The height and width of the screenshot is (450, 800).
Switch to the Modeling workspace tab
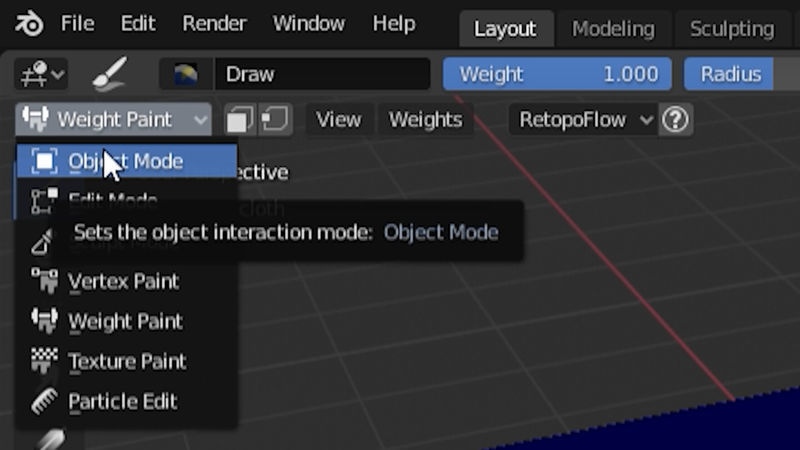[x=613, y=29]
